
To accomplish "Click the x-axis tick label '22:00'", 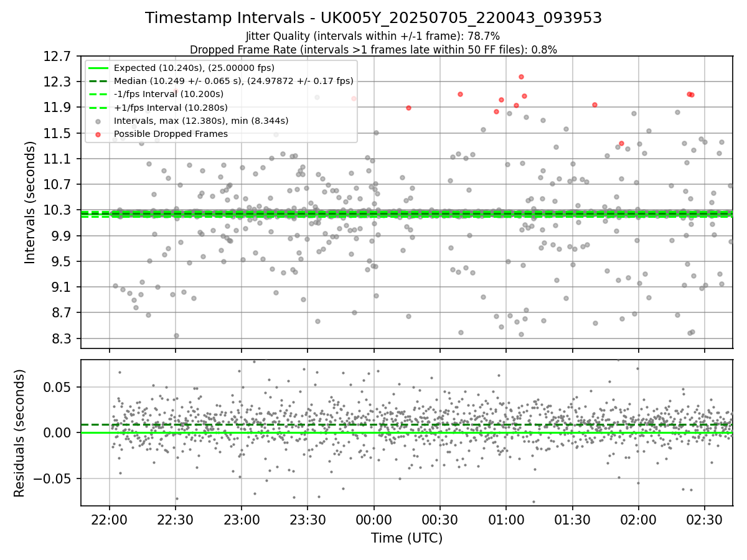I will click(110, 518).
